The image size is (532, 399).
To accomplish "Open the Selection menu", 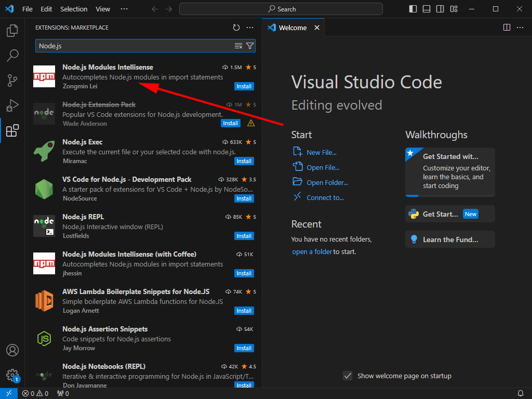I will tap(74, 9).
